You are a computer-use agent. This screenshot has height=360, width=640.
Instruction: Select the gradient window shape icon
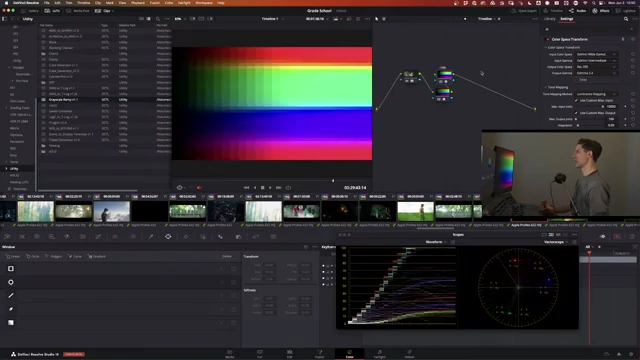click(11, 322)
